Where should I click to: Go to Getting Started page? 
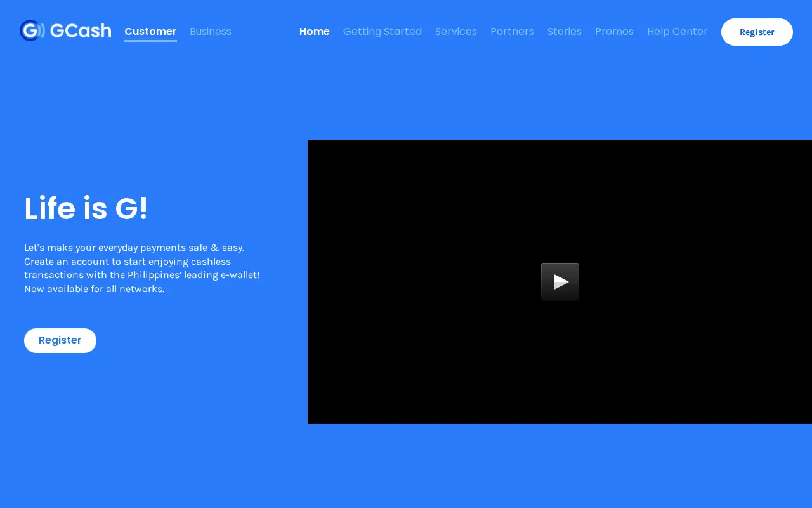(x=383, y=31)
